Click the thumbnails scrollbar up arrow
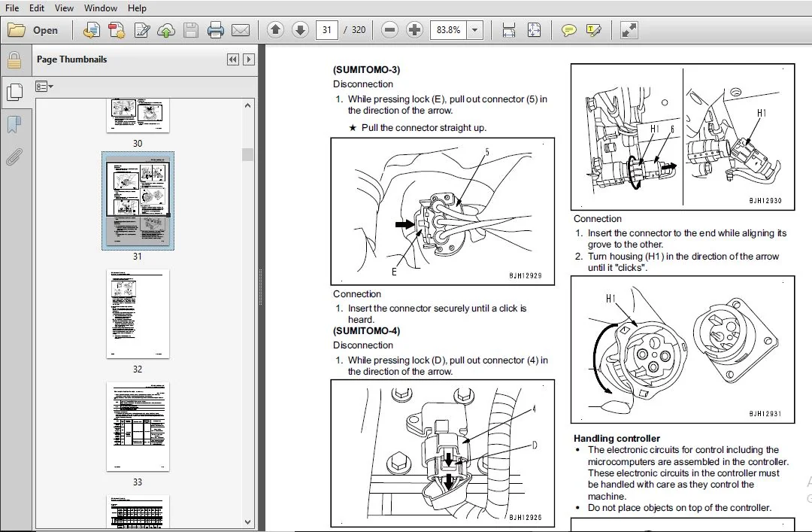The image size is (812, 532). 247,105
